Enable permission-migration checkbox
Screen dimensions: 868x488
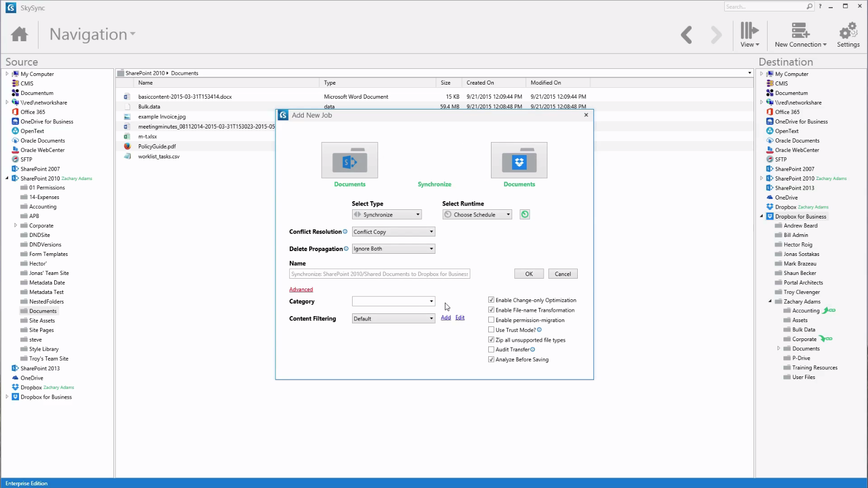(x=492, y=320)
